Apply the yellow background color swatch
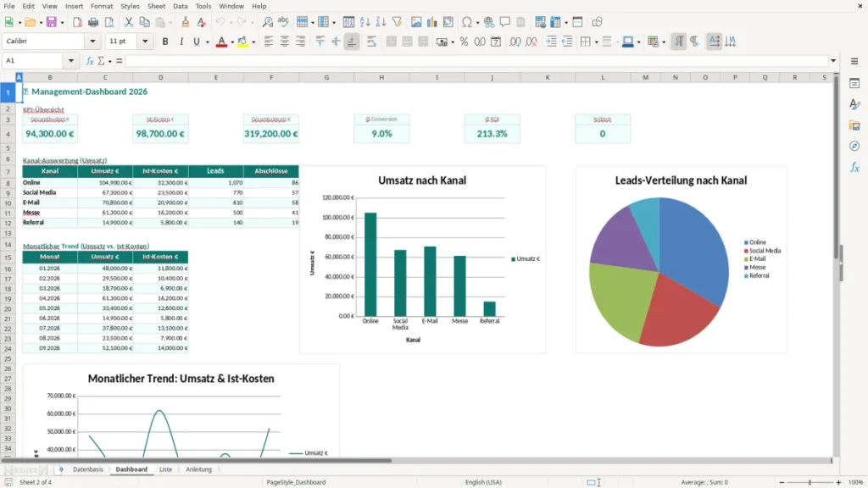This screenshot has width=868, height=488. click(242, 42)
